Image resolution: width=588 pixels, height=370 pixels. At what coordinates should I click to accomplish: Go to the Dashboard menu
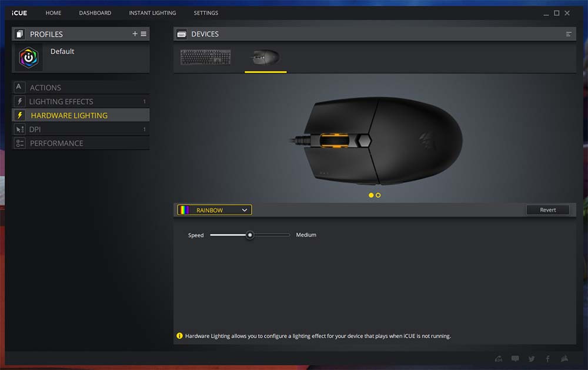pyautogui.click(x=95, y=13)
